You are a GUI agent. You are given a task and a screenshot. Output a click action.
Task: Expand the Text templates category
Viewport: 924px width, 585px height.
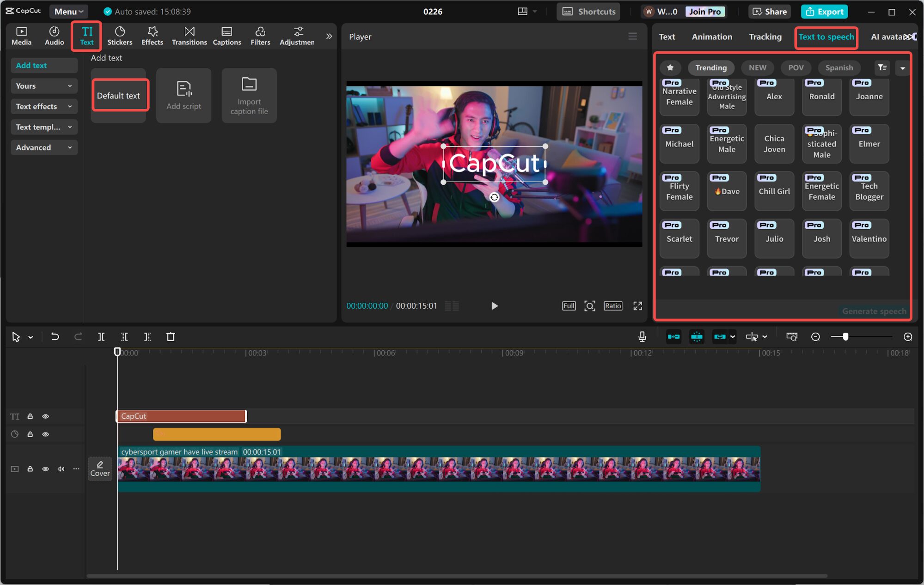[44, 127]
